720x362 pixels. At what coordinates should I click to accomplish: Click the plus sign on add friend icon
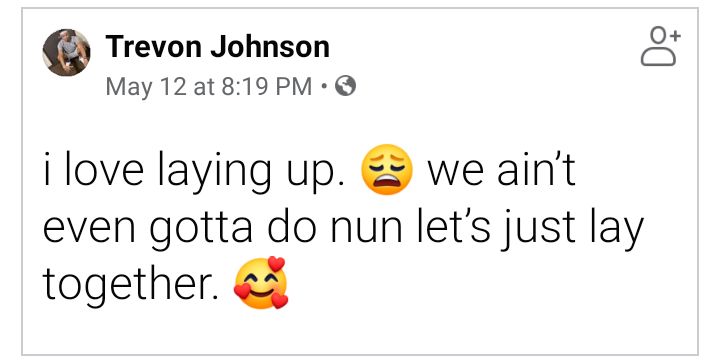[x=675, y=35]
